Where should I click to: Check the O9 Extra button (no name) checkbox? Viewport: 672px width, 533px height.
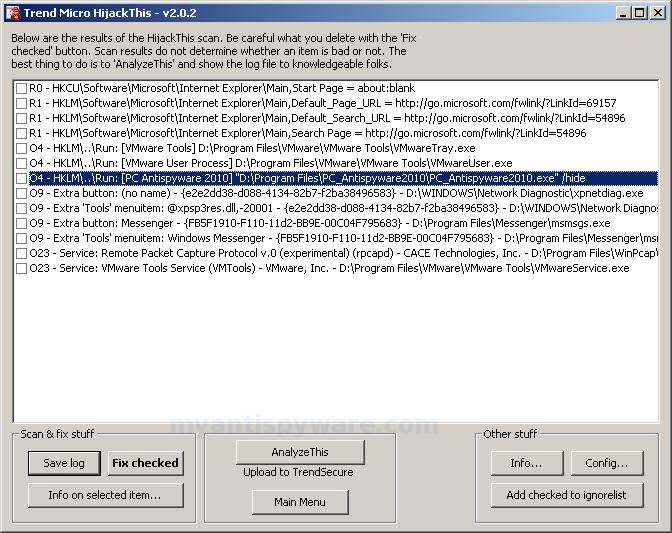[21, 193]
